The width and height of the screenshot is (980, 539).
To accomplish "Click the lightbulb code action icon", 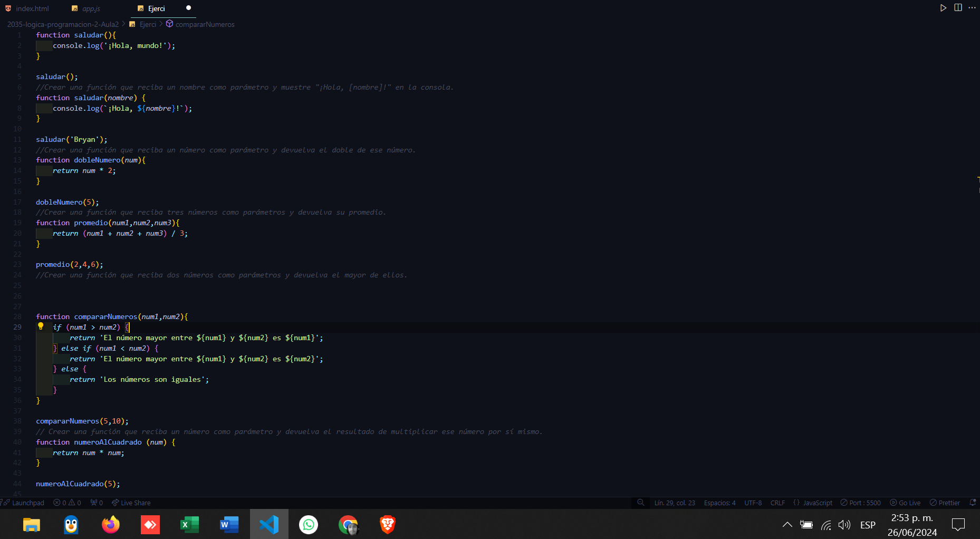I will (x=41, y=326).
